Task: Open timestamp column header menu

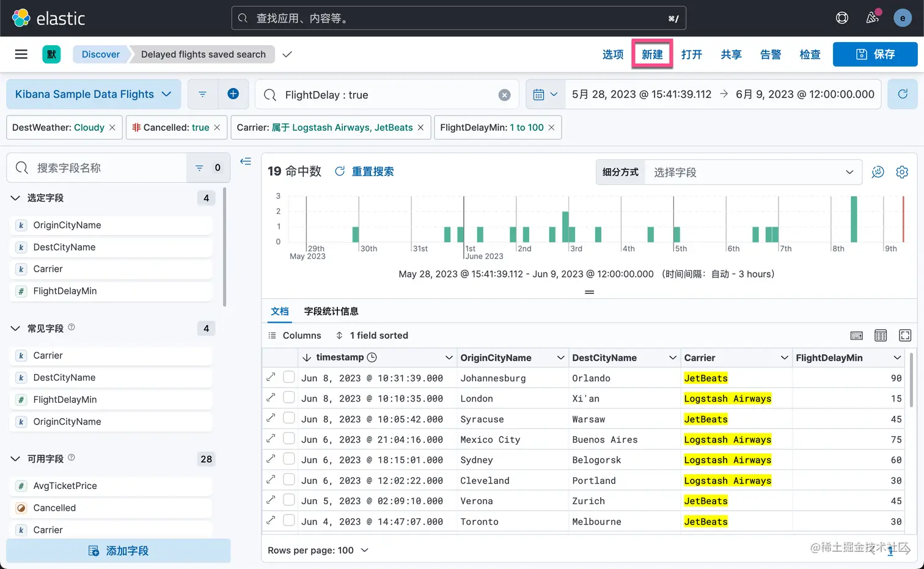Action: tap(449, 358)
